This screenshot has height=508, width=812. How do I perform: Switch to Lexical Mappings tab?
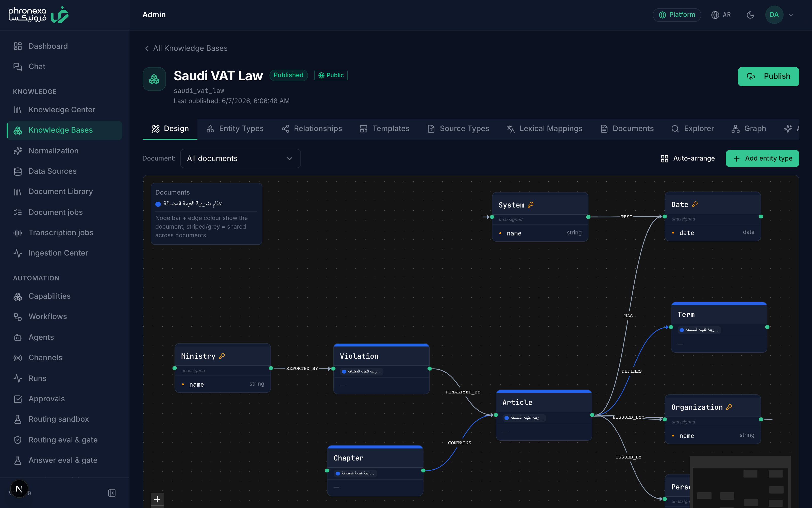click(x=544, y=129)
